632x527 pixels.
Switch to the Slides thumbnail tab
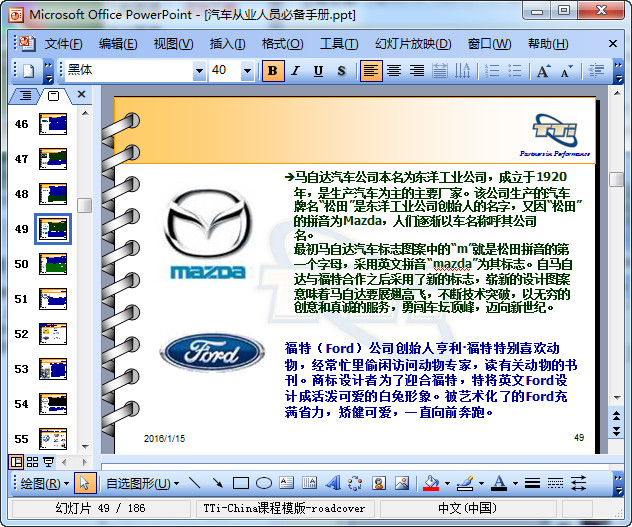pyautogui.click(x=53, y=96)
